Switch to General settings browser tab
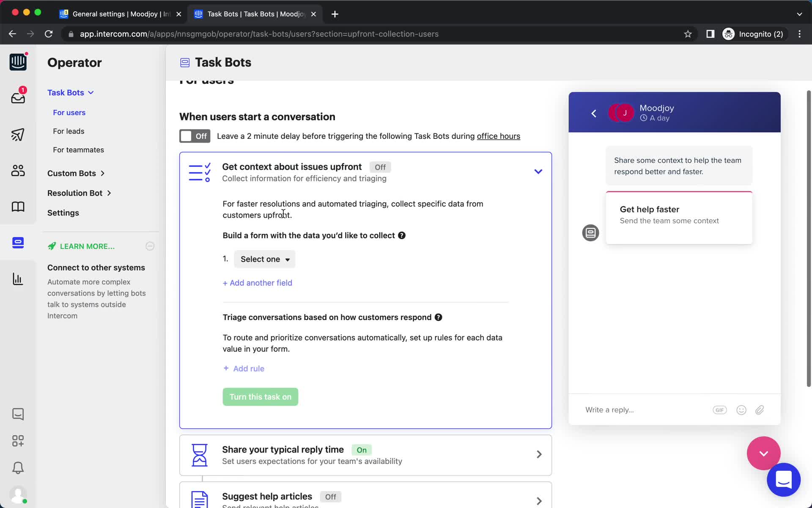This screenshot has height=508, width=812. coord(121,14)
